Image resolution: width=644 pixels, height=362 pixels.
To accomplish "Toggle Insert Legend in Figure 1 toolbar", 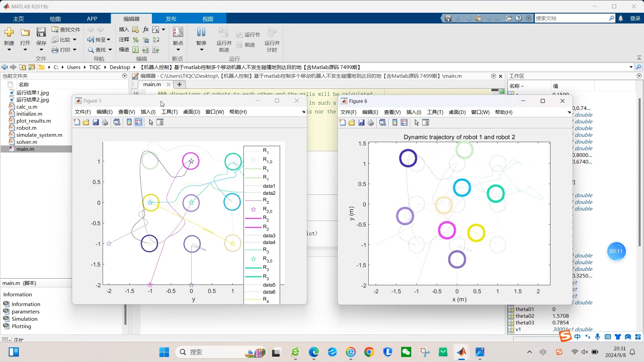I will (139, 122).
